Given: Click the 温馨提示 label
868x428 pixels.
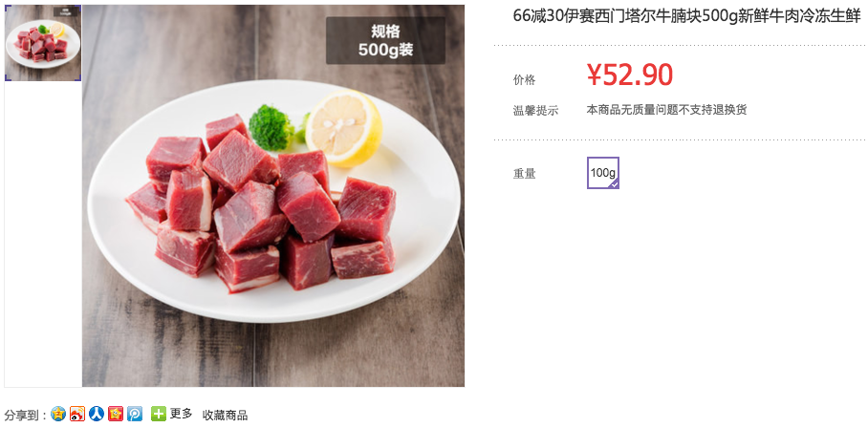Looking at the screenshot, I should click(535, 111).
